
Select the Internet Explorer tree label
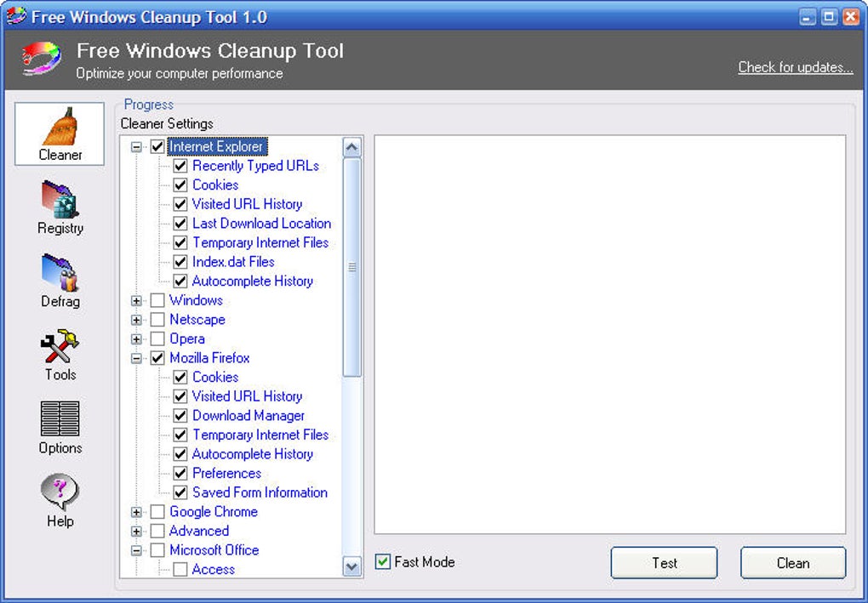[217, 146]
